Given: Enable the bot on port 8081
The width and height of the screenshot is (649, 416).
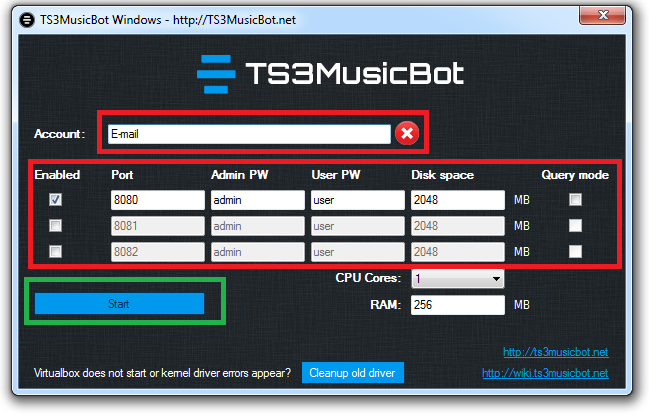Looking at the screenshot, I should tap(55, 226).
